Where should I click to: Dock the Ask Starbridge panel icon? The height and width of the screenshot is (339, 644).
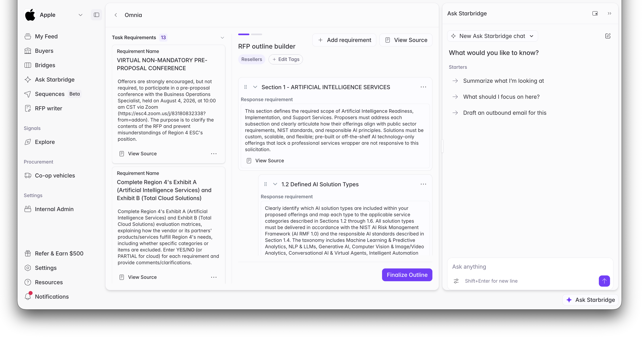[x=595, y=14]
